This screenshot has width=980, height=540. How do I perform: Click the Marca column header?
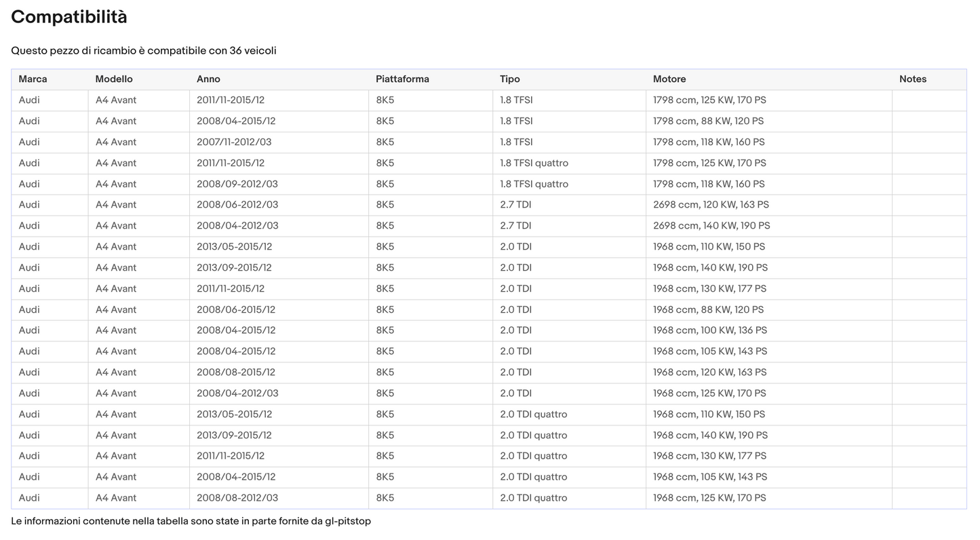point(33,79)
